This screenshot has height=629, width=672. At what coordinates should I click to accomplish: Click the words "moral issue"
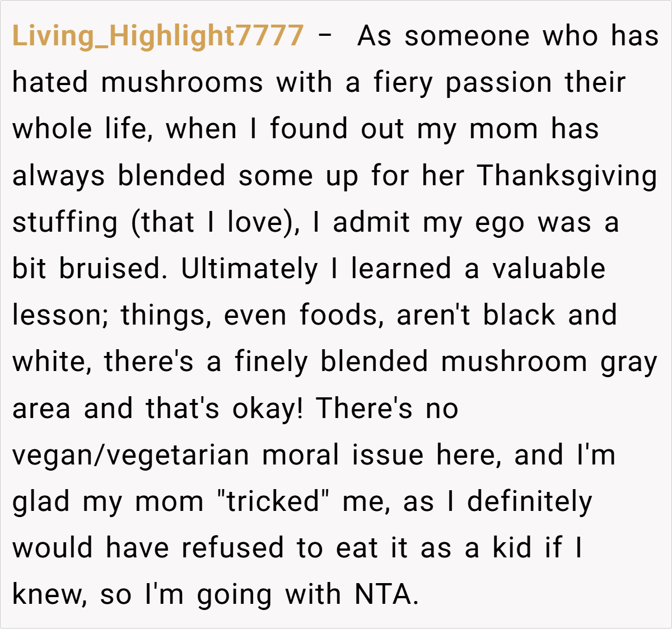tap(343, 455)
